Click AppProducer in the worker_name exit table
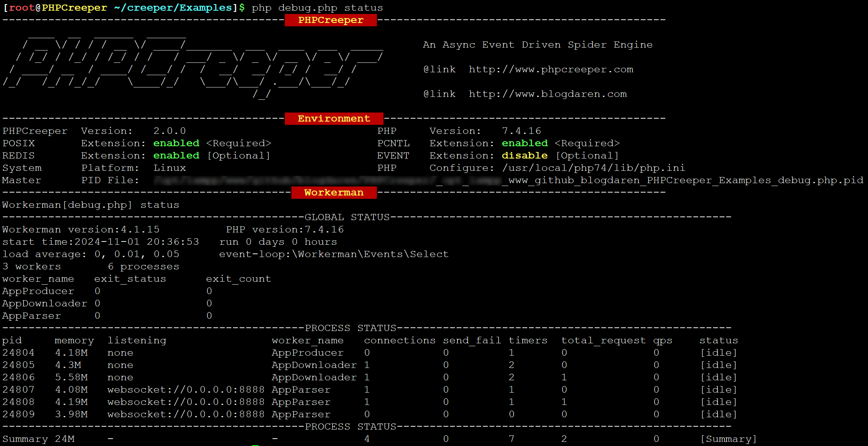The width and height of the screenshot is (868, 446). [38, 291]
